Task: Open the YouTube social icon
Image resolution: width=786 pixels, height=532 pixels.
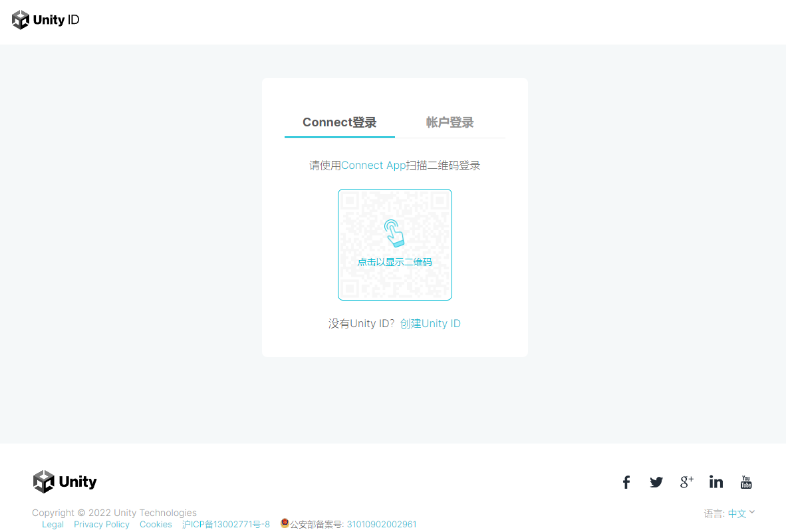Action: pyautogui.click(x=746, y=482)
